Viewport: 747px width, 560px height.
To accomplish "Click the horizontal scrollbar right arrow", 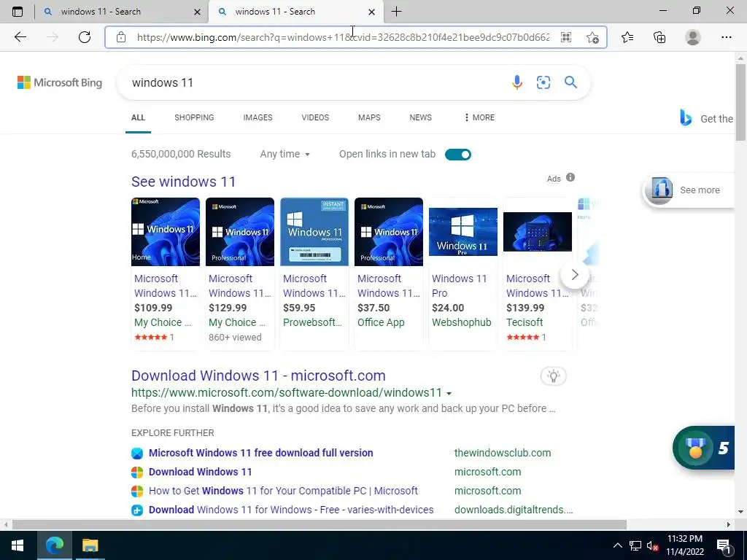I will click(x=729, y=525).
